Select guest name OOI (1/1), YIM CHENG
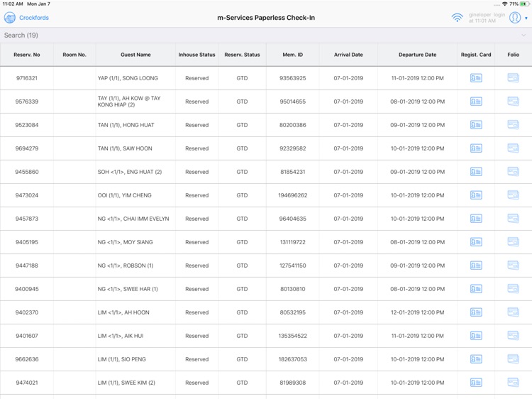 [x=125, y=195]
